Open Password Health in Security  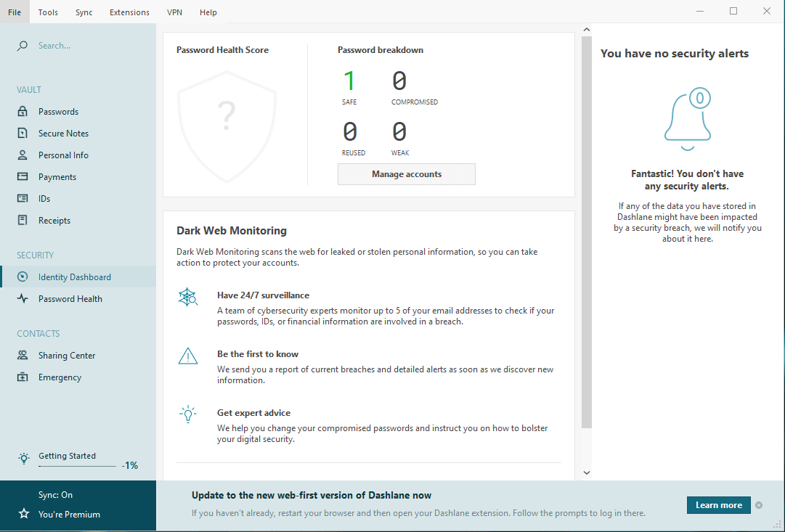tap(78, 299)
